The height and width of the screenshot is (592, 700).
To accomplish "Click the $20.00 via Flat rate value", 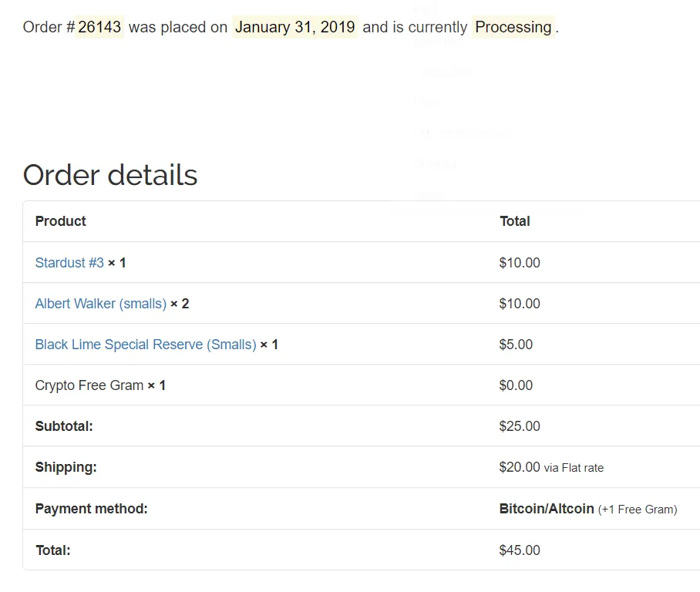I will [x=551, y=467].
